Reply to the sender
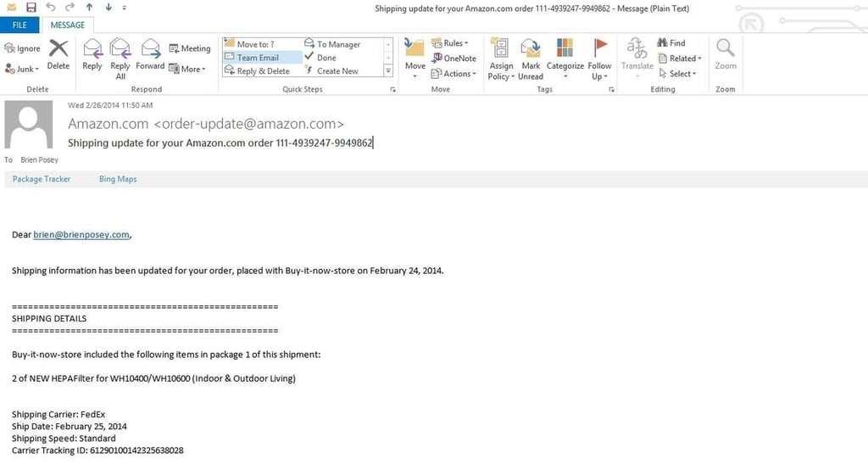 [x=92, y=54]
